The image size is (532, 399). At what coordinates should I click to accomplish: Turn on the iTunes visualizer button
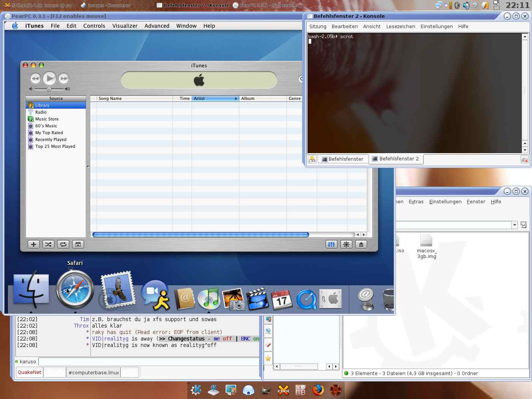click(x=346, y=244)
